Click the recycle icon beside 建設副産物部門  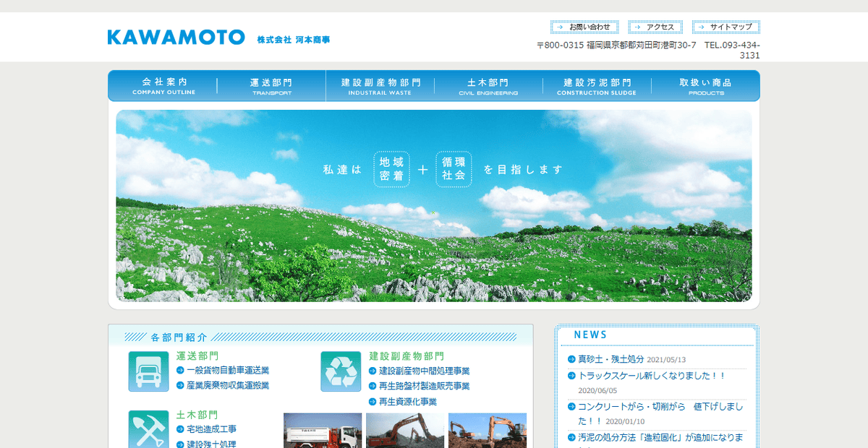click(340, 372)
